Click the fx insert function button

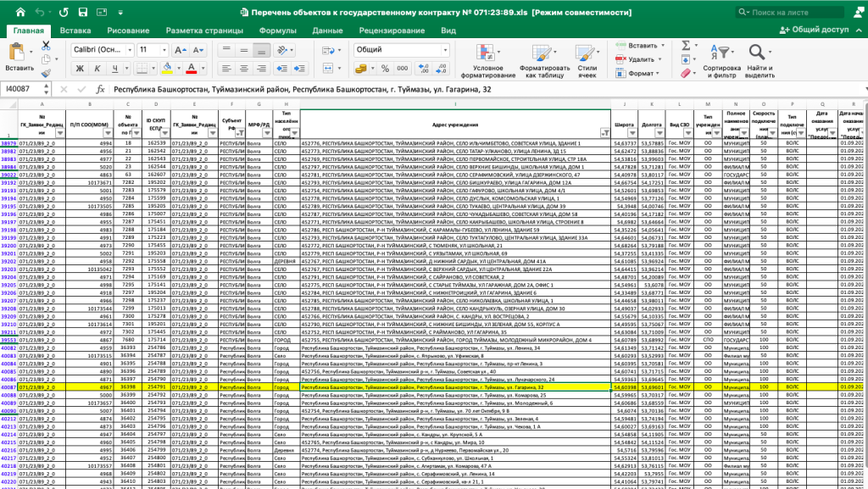coord(100,89)
